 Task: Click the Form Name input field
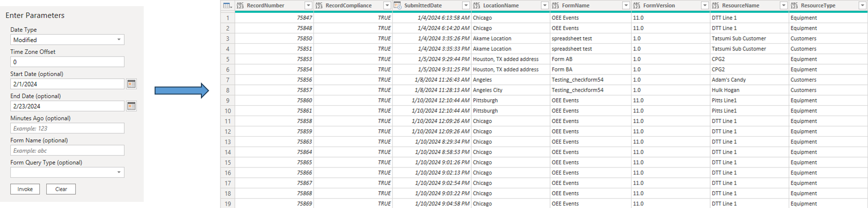point(67,150)
